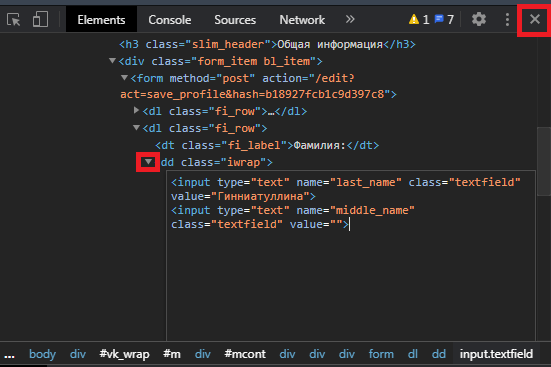The height and width of the screenshot is (367, 551).
Task: Collapse the form method post node
Action: 124,77
